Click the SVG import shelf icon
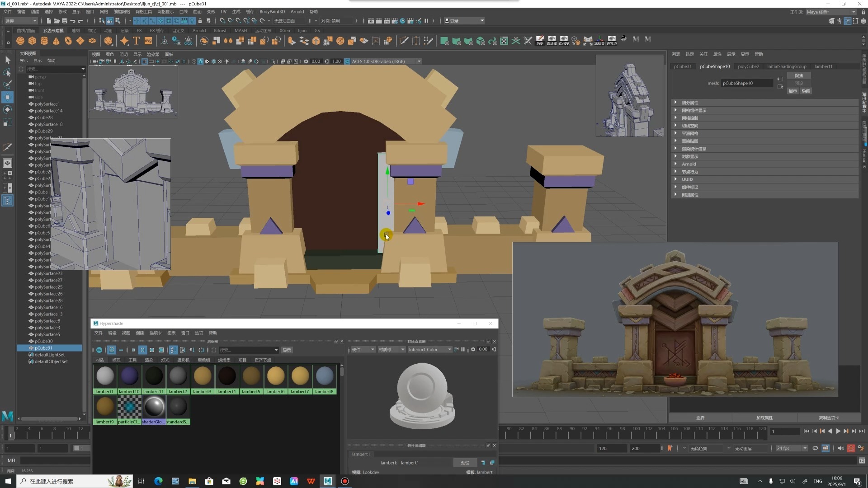868x488 pixels. [x=148, y=41]
